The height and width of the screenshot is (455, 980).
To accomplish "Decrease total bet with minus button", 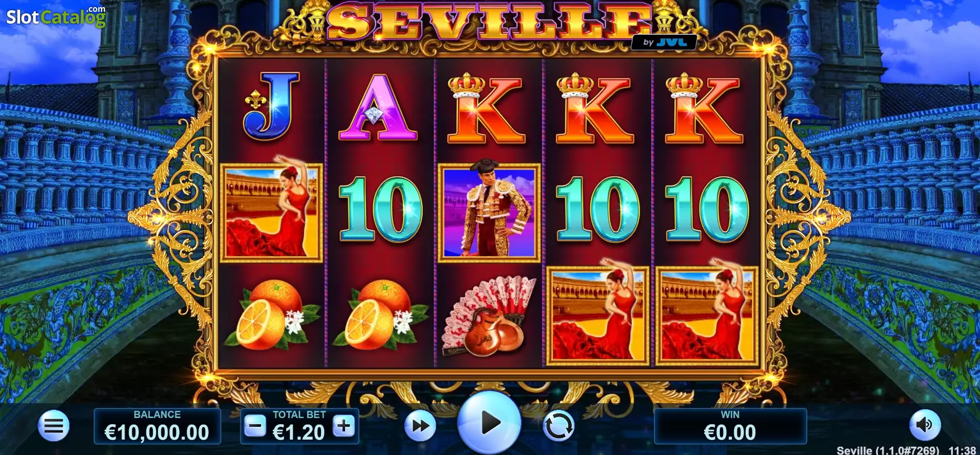I will (x=255, y=425).
